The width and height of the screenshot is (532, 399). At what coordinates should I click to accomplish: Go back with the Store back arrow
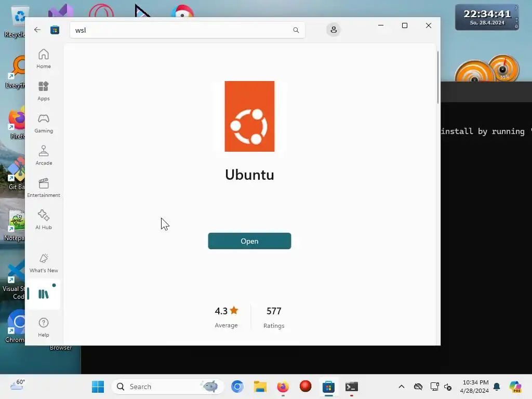pos(37,30)
